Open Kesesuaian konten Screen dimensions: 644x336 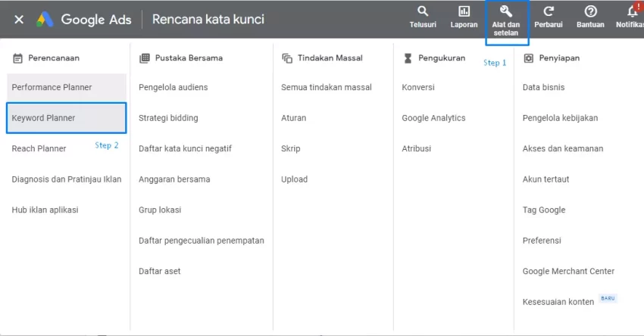(558, 302)
